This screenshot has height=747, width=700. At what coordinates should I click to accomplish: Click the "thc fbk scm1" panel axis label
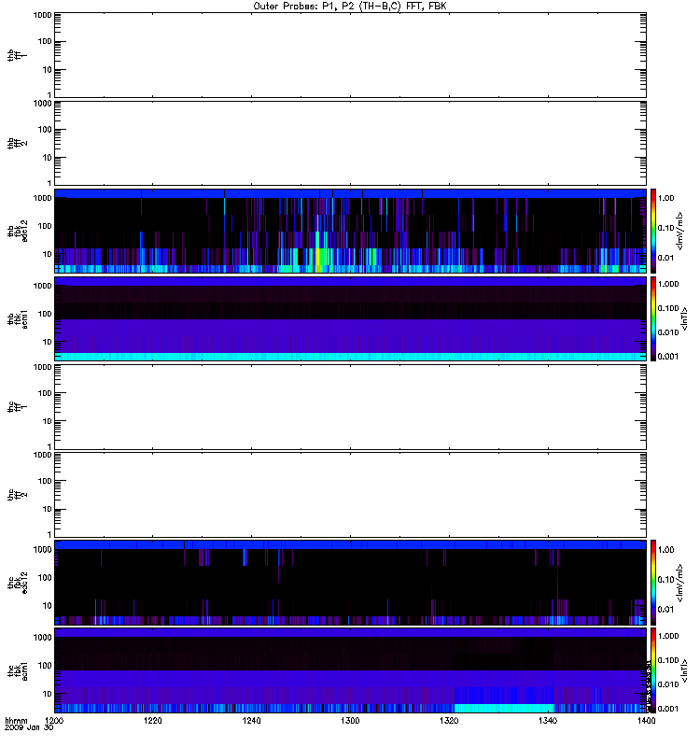[17, 670]
